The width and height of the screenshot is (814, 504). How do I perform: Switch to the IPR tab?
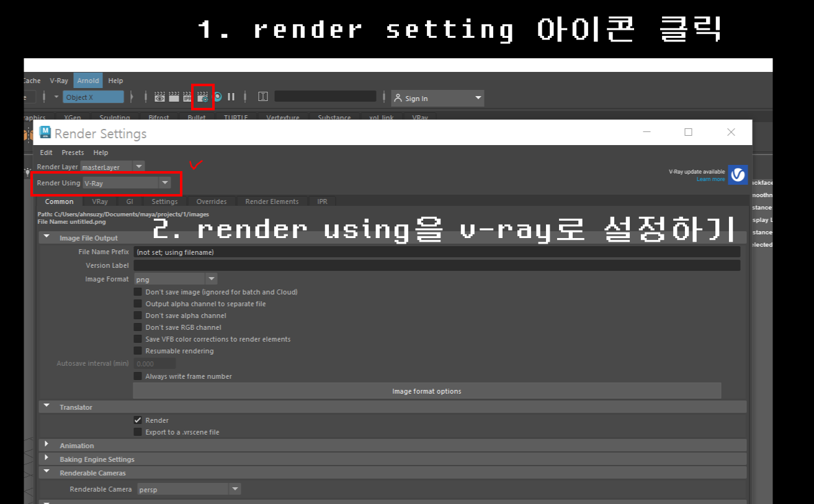322,201
